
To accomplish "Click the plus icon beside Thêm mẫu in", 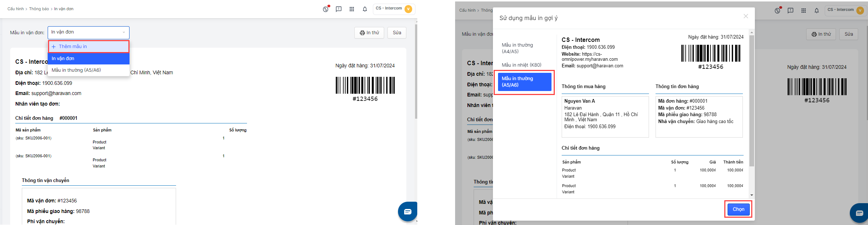I will tap(54, 47).
